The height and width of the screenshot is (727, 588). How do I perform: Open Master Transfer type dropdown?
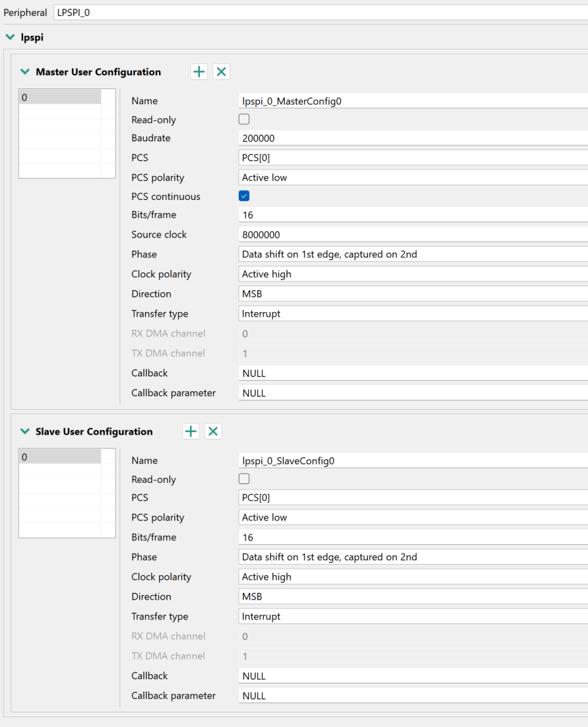click(412, 313)
